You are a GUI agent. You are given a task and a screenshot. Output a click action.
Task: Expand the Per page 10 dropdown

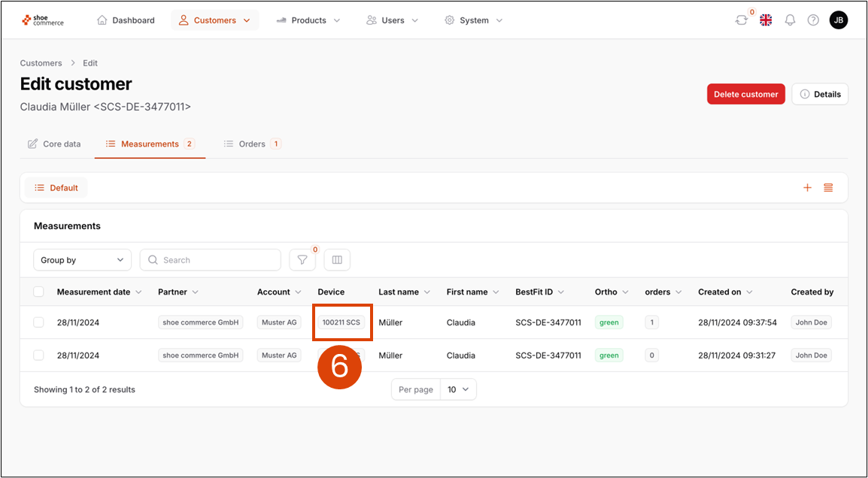tap(457, 389)
